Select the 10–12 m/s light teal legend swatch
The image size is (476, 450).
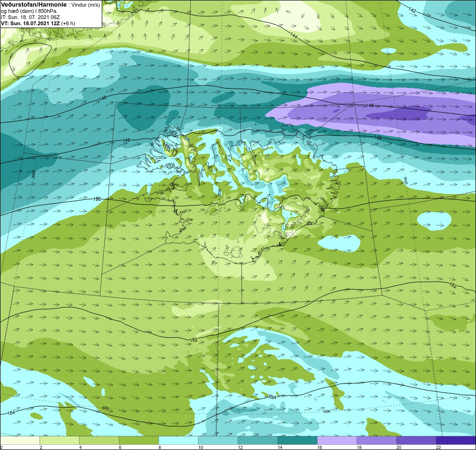[x=218, y=440]
